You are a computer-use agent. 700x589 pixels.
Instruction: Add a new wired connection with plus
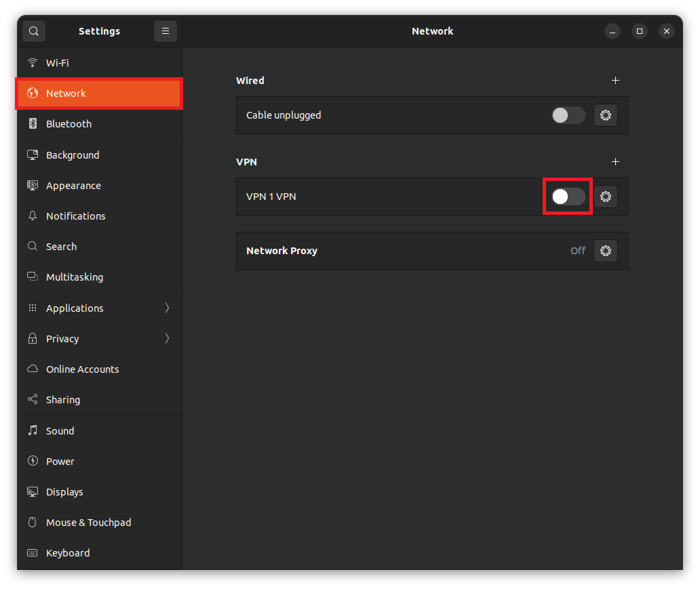[615, 81]
